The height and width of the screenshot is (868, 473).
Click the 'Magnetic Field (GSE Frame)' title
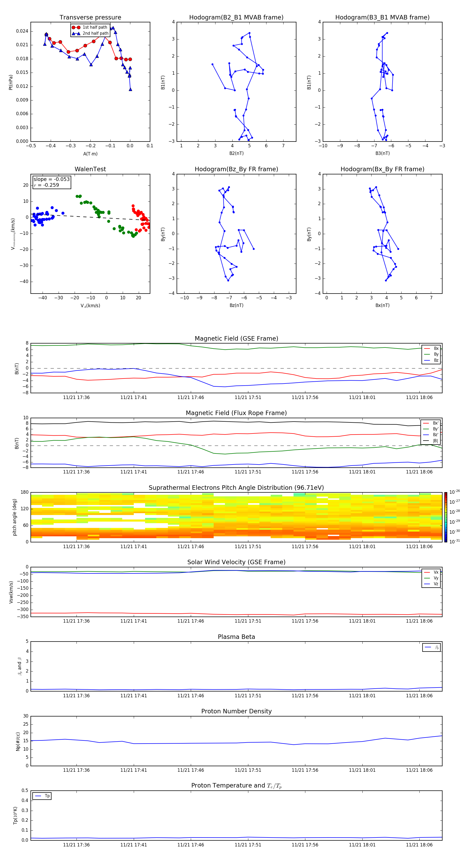point(236,339)
